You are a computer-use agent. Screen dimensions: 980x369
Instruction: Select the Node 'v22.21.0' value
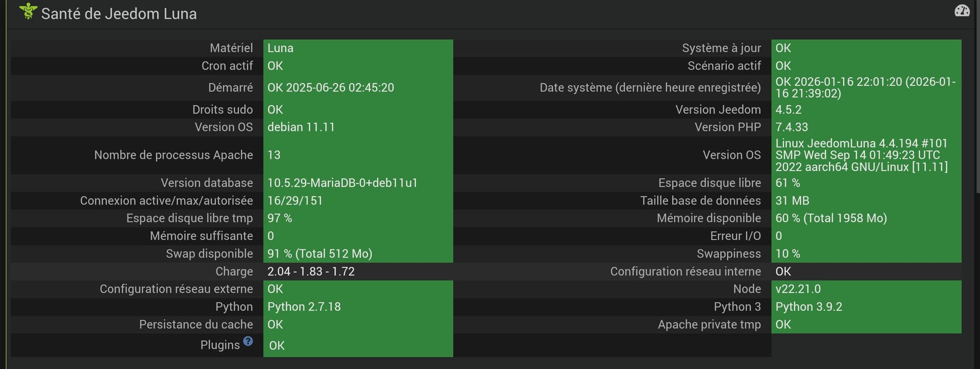[x=798, y=289]
